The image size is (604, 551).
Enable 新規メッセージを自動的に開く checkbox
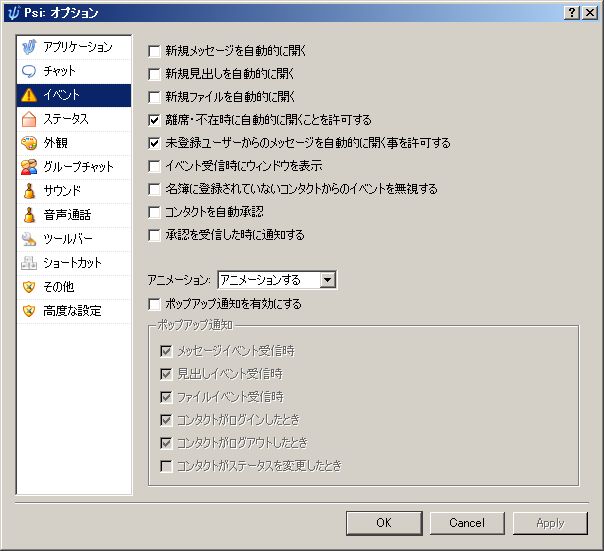coord(154,51)
